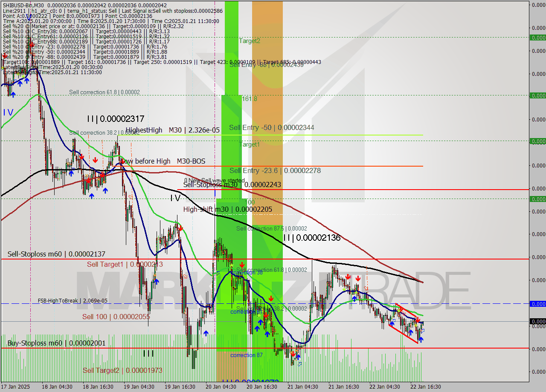The width and height of the screenshot is (546, 392).
Task: Select 'Sell Entry -50 | 0.00002344' label
Action: pyautogui.click(x=272, y=127)
